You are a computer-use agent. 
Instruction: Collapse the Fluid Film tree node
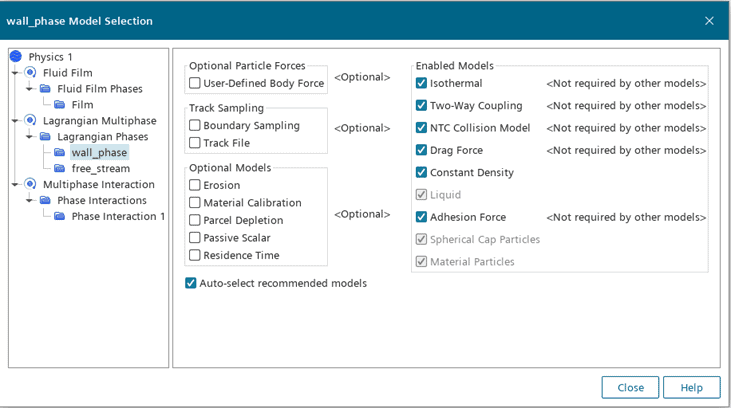click(17, 73)
